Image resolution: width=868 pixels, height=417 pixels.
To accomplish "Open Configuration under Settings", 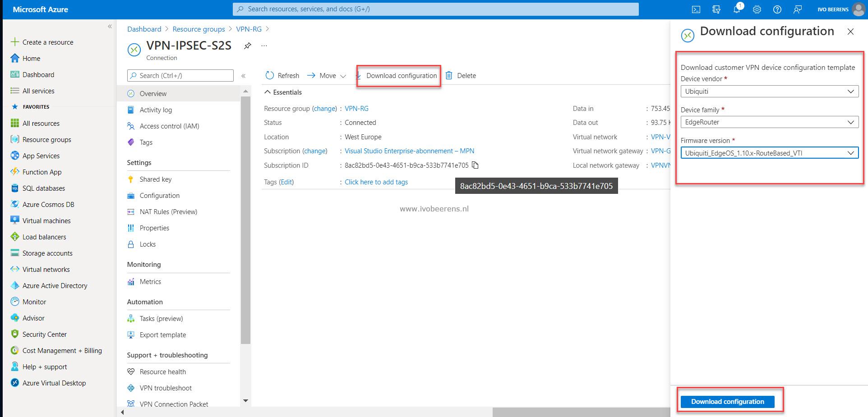I will [159, 195].
